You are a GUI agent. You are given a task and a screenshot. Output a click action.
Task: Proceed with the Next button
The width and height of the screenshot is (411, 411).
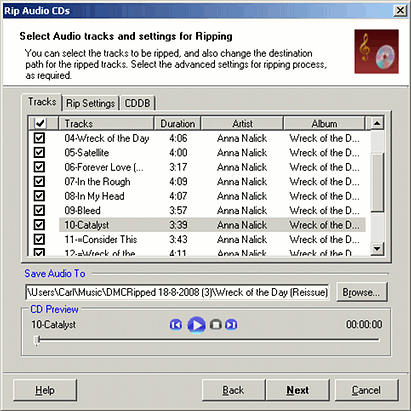(298, 390)
